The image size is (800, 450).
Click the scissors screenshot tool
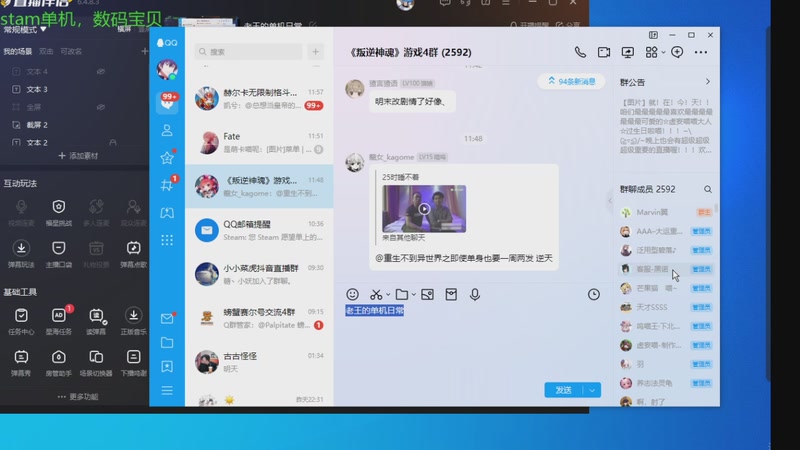tap(376, 294)
